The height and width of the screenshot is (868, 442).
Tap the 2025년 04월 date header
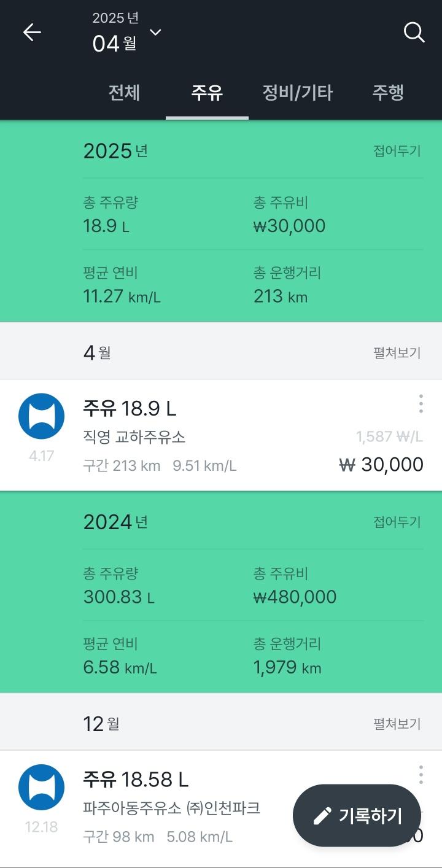115,33
